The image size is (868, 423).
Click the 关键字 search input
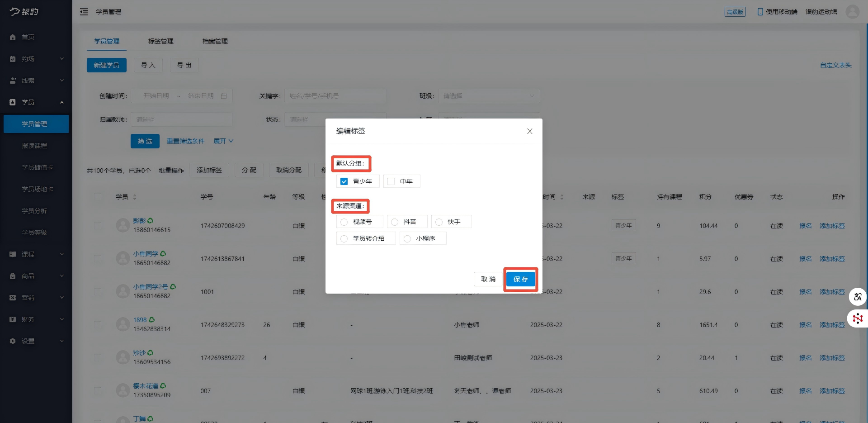[335, 96]
